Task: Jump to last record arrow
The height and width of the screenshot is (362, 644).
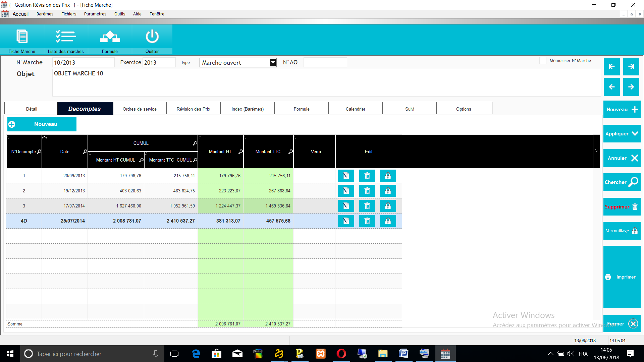Action: (x=631, y=66)
